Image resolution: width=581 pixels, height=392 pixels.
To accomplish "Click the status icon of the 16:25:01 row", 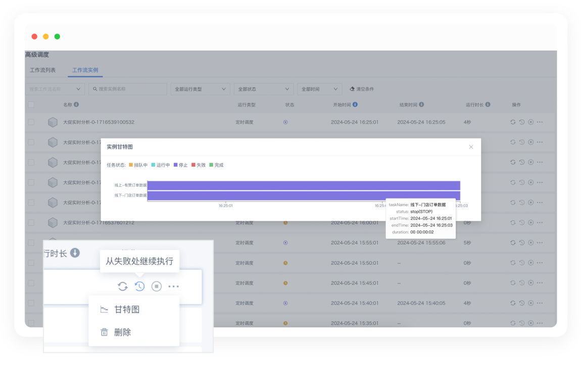I will pos(285,122).
